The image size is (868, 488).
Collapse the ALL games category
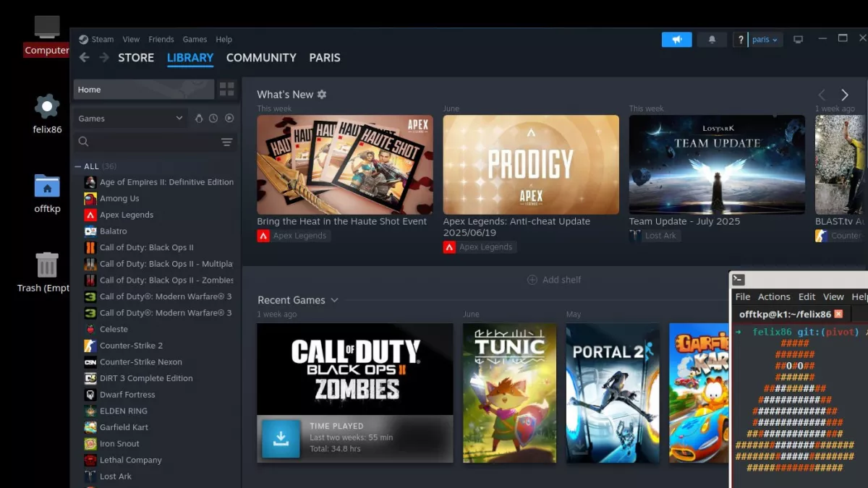pyautogui.click(x=78, y=166)
